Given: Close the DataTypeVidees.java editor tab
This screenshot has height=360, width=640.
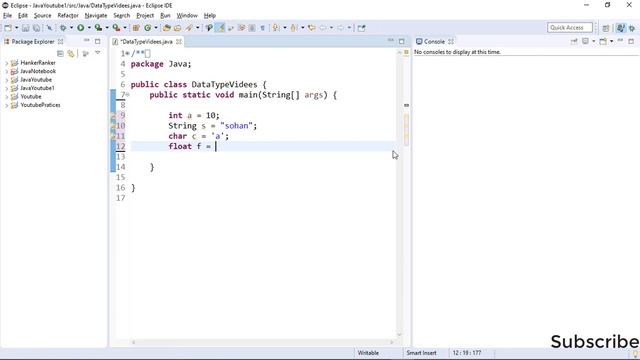Looking at the screenshot, I should [x=179, y=42].
